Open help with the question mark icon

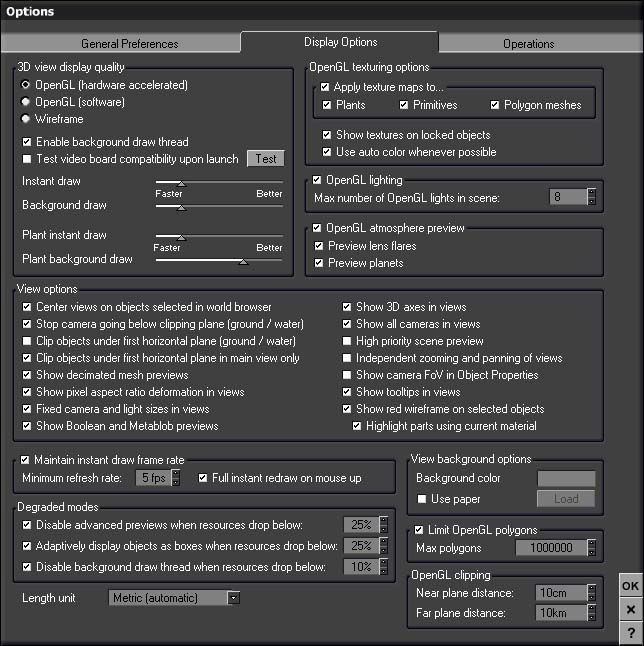coord(630,633)
